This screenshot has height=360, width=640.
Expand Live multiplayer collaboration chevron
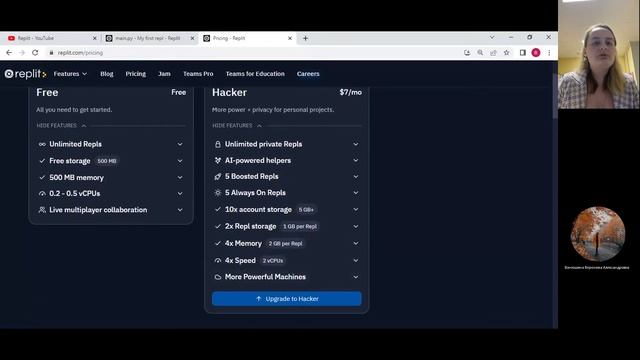[x=180, y=210]
